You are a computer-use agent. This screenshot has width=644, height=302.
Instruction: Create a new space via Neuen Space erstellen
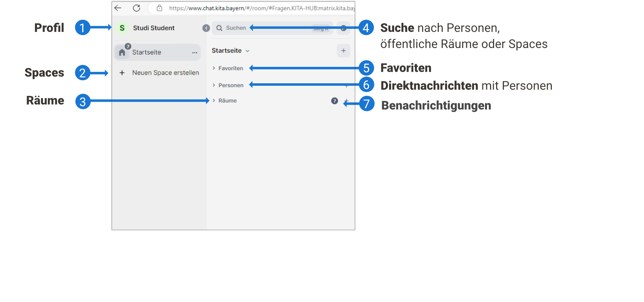click(x=165, y=73)
